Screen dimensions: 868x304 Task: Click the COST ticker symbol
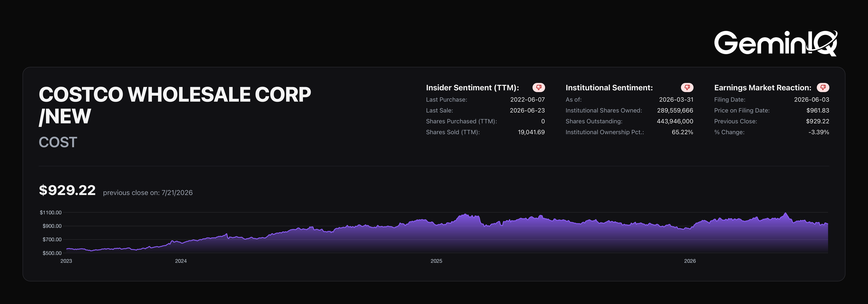(x=58, y=142)
